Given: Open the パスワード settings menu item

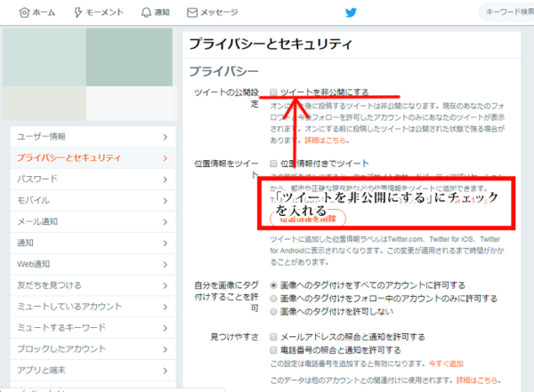Looking at the screenshot, I should tap(93, 179).
